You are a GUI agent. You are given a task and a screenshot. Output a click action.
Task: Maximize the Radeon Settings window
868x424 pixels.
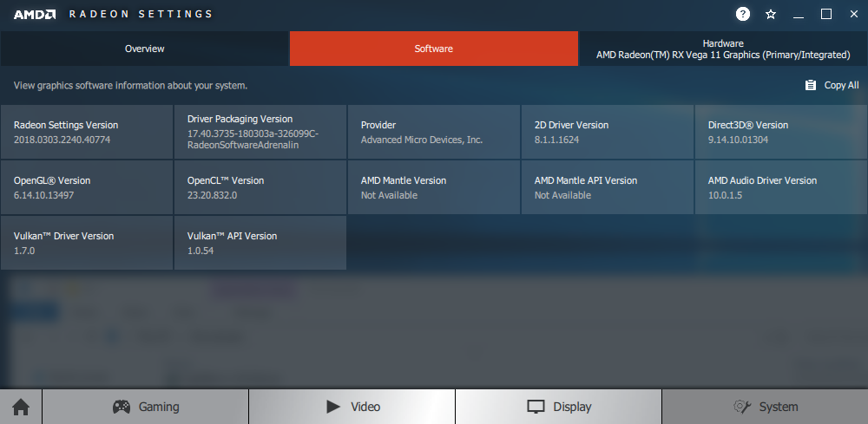pos(826,15)
